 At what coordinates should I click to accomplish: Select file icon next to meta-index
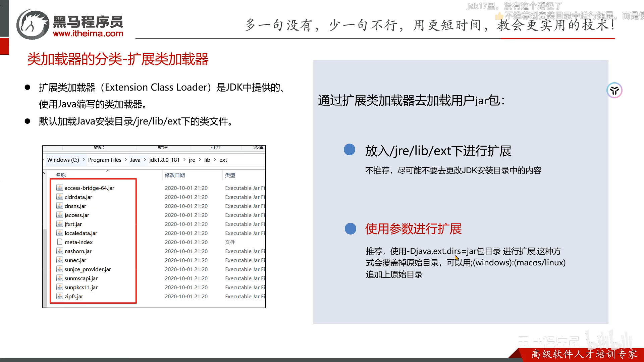click(x=60, y=242)
